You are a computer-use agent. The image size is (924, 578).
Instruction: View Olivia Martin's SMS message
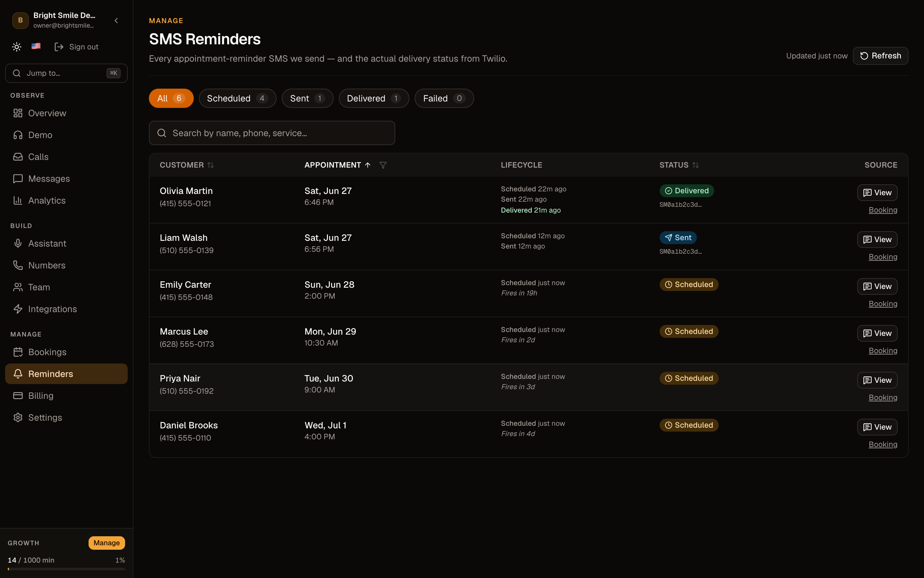point(877,193)
